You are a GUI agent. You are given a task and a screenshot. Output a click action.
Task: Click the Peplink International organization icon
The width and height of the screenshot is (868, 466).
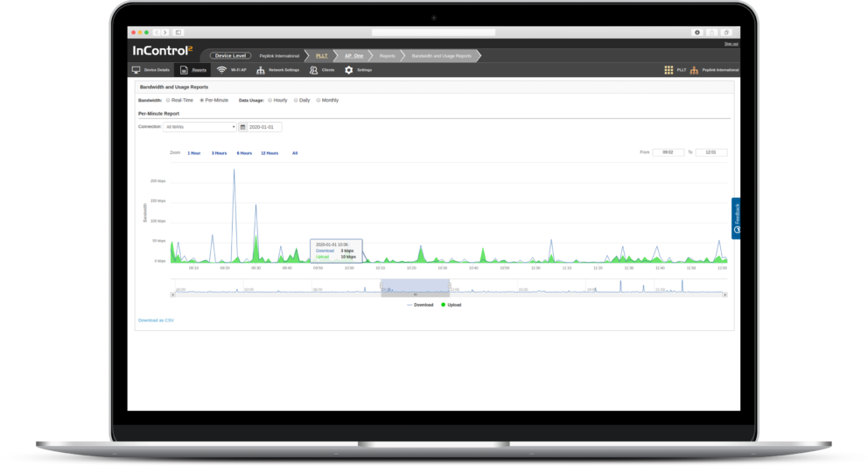694,70
